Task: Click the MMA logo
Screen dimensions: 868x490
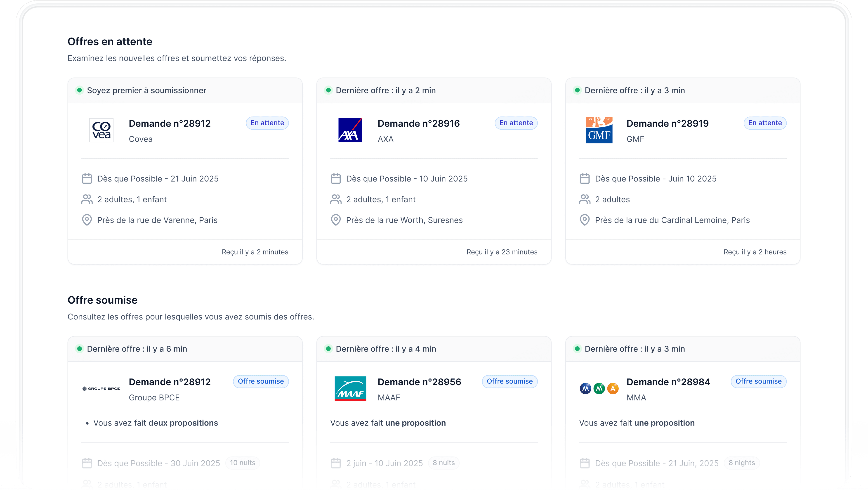Action: coord(599,388)
